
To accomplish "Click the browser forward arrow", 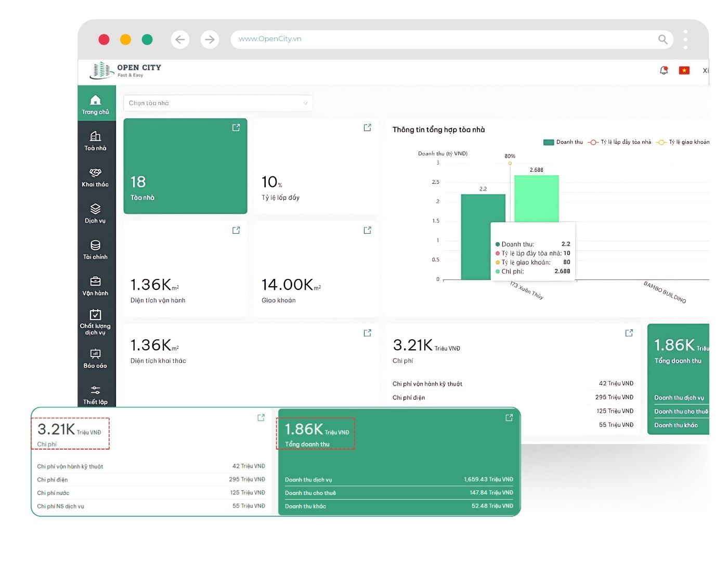I will [210, 39].
